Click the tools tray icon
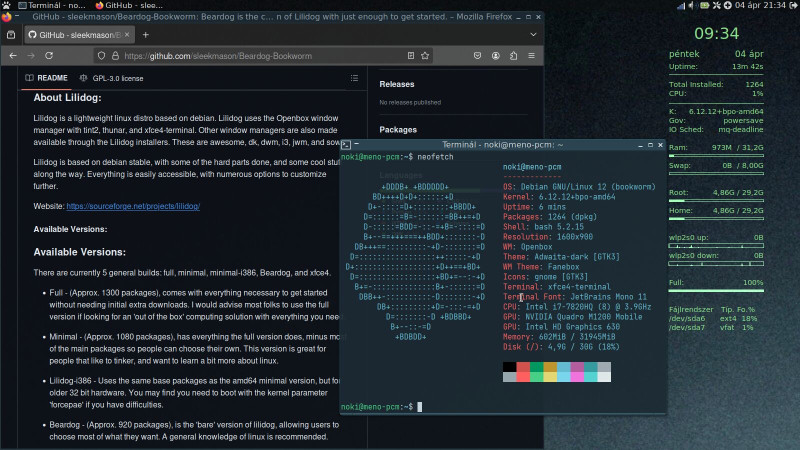 717,5
